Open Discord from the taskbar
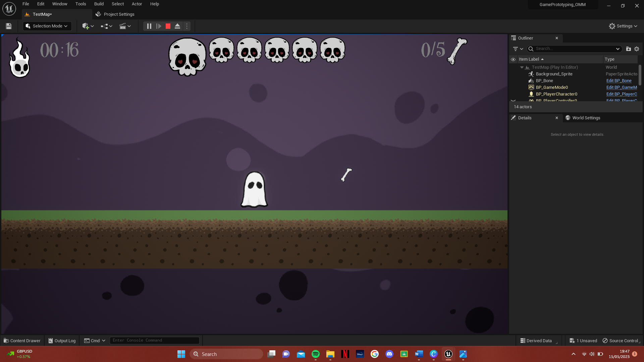644x362 pixels. click(x=389, y=354)
